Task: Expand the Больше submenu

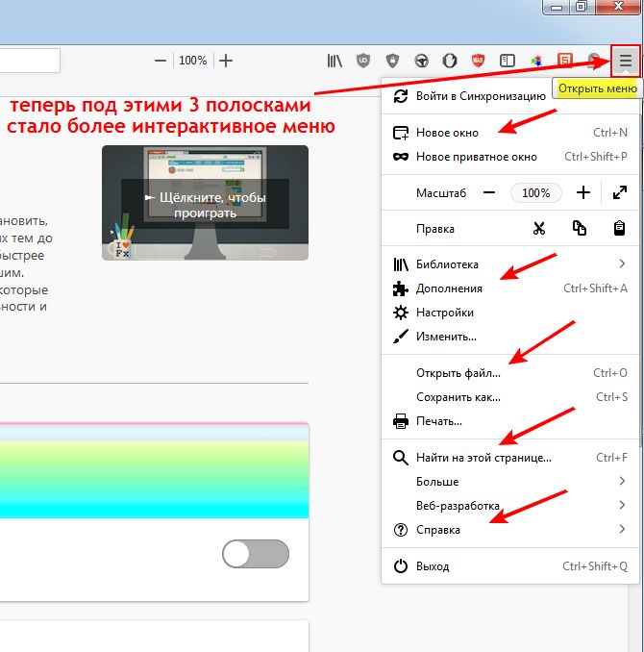Action: click(x=623, y=481)
